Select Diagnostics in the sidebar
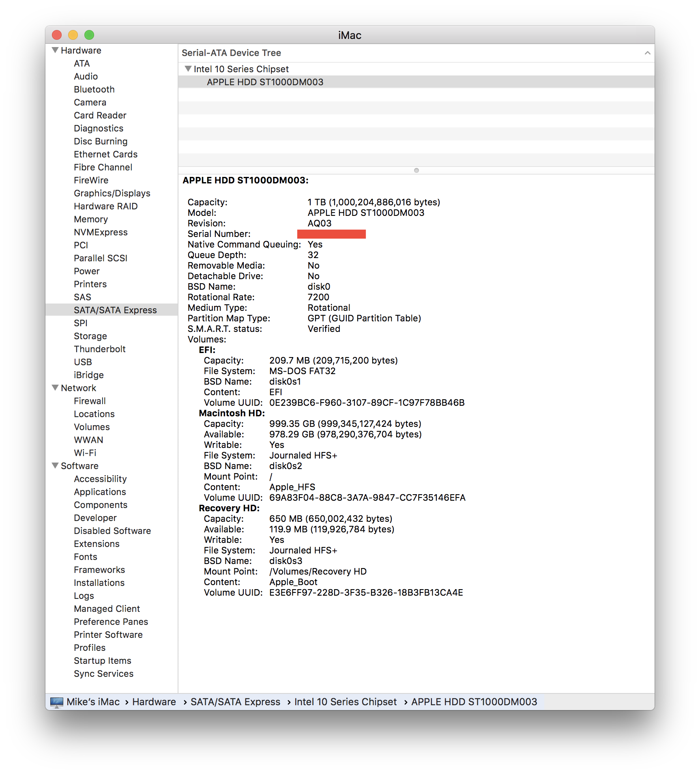700x775 pixels. click(99, 129)
